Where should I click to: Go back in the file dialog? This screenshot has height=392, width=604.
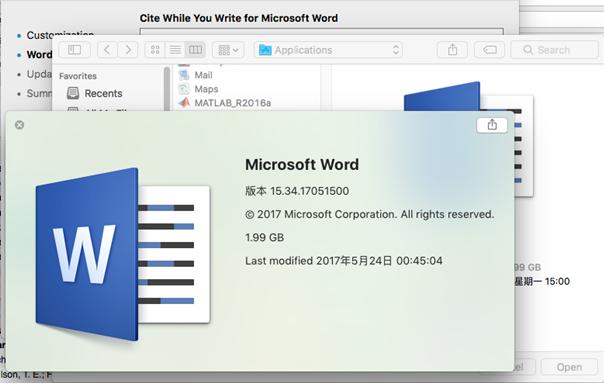pyautogui.click(x=107, y=50)
